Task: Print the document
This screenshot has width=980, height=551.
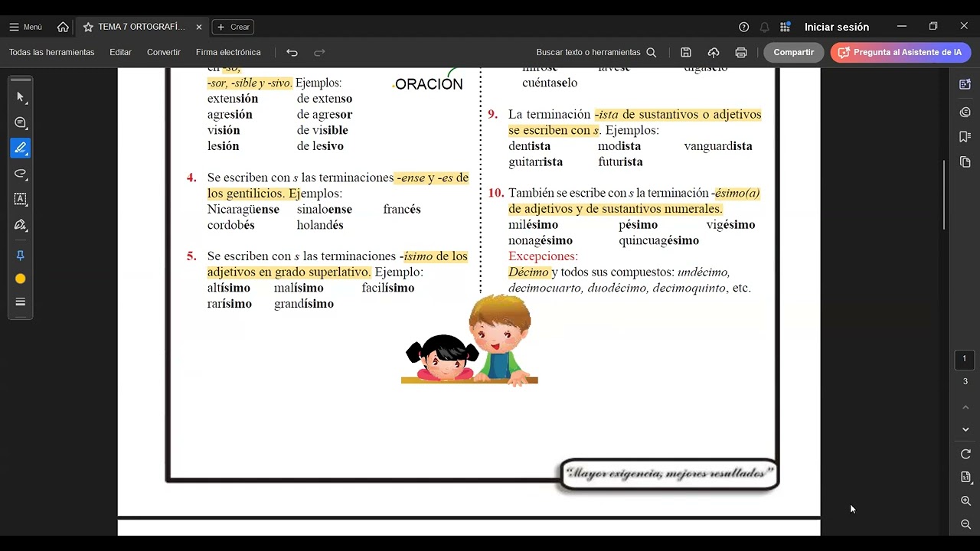Action: click(740, 52)
